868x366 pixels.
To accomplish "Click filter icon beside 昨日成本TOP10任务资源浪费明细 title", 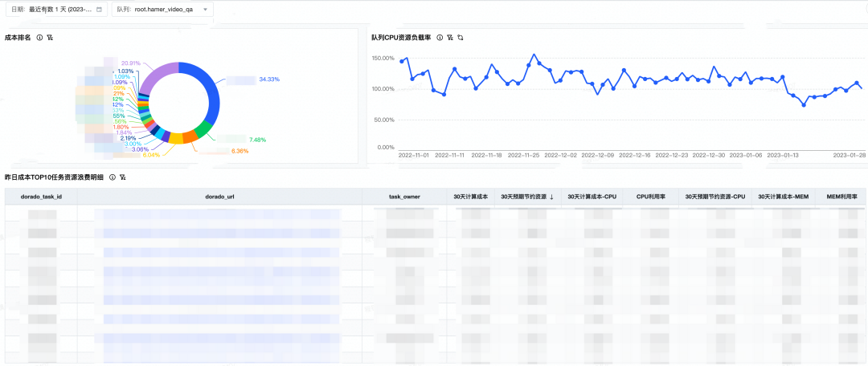I will pos(123,177).
